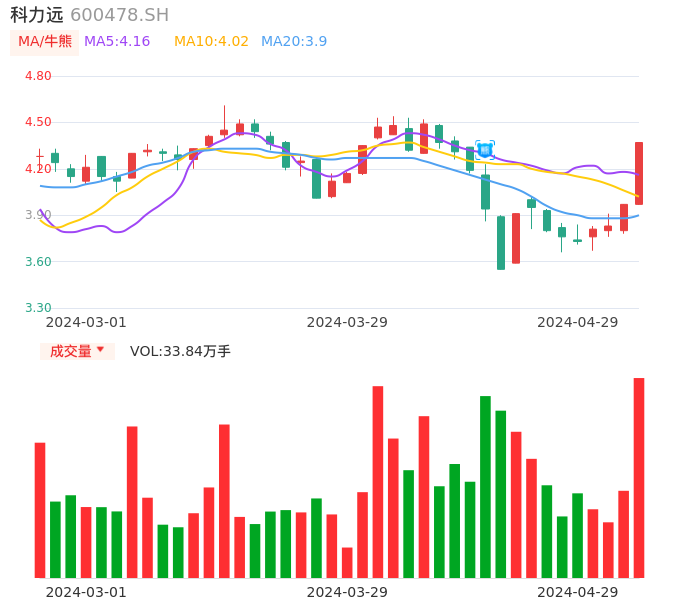This screenshot has width=686, height=606.
Task: Click 2024-04-29 date under the volume chart
Action: [578, 592]
